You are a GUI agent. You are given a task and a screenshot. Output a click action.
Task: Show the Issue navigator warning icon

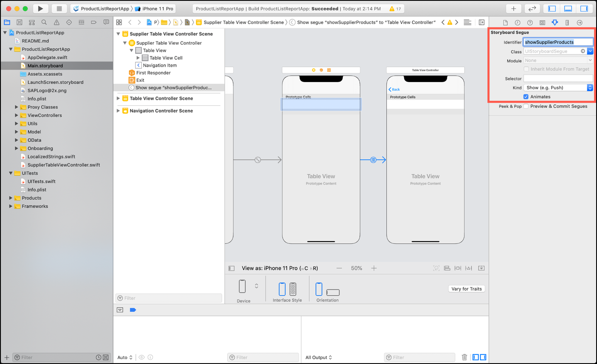pyautogui.click(x=56, y=22)
